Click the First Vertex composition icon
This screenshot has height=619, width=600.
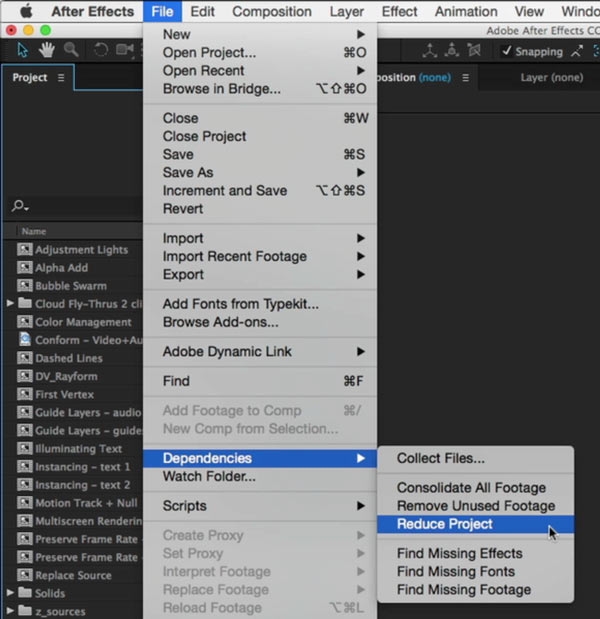(24, 394)
